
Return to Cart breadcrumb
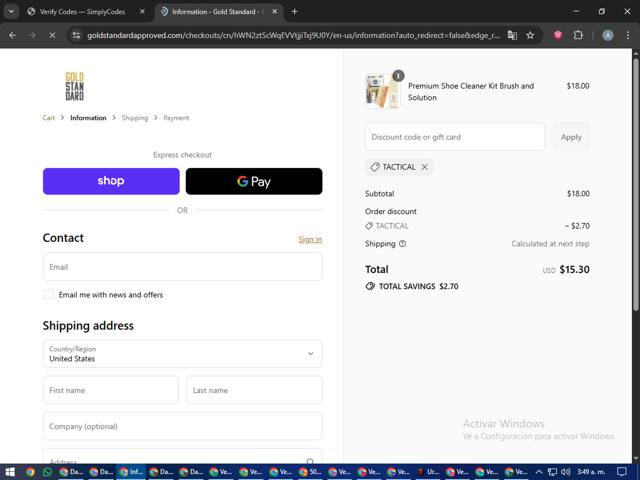click(48, 118)
